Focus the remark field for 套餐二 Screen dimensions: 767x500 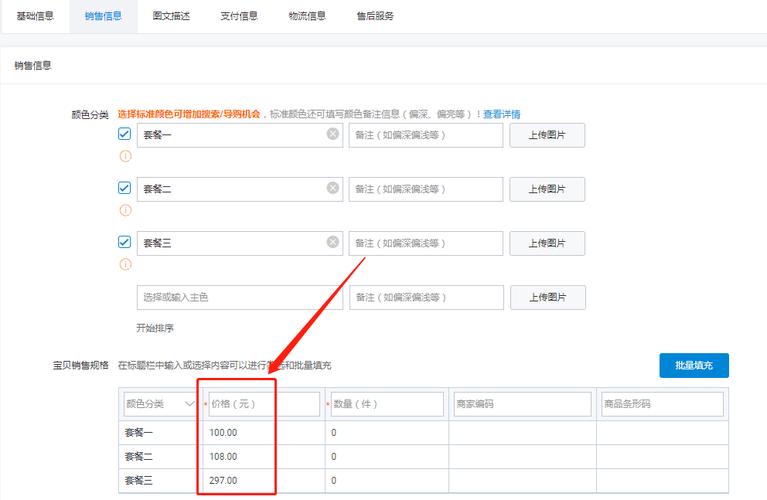click(x=426, y=189)
